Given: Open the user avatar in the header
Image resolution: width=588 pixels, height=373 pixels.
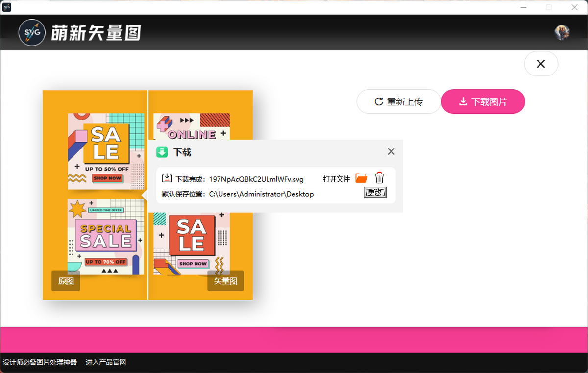Looking at the screenshot, I should tap(562, 32).
